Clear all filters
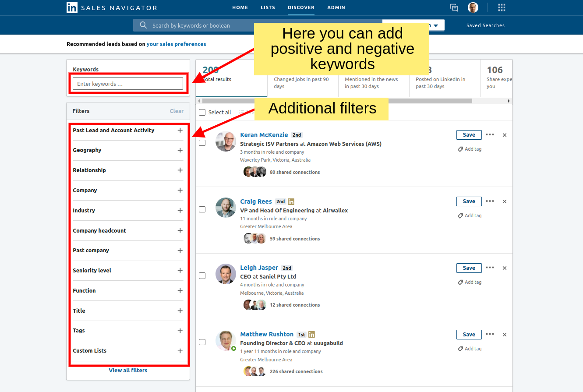This screenshot has width=583, height=392. (177, 111)
